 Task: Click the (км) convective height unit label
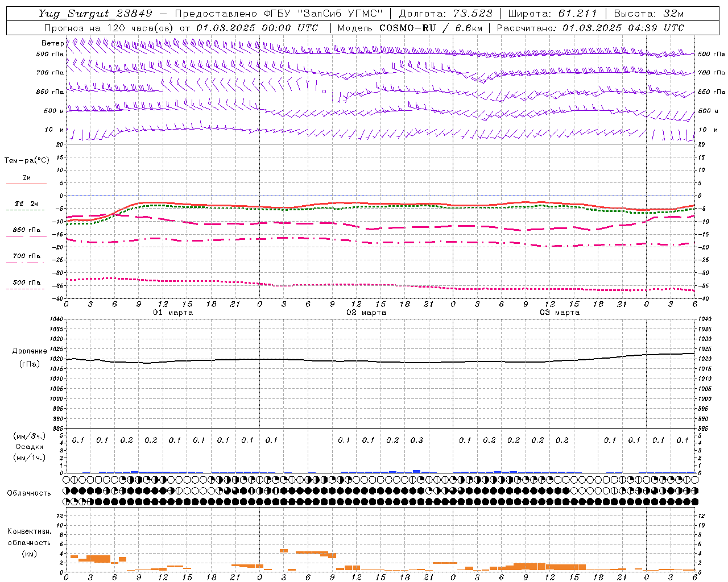(x=29, y=554)
